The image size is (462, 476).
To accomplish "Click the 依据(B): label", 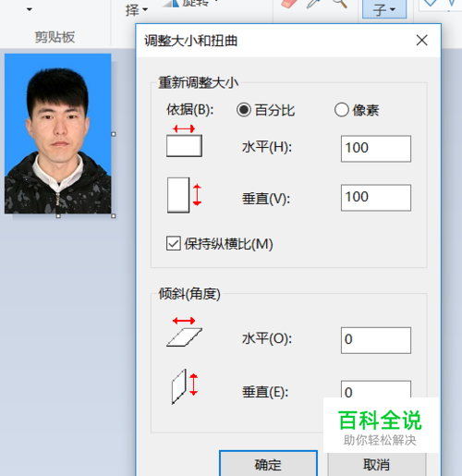I will point(190,110).
